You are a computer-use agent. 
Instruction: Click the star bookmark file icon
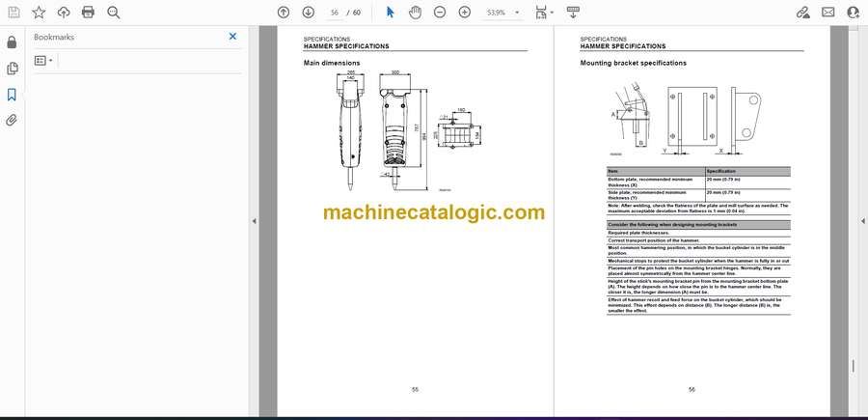pos(39,13)
